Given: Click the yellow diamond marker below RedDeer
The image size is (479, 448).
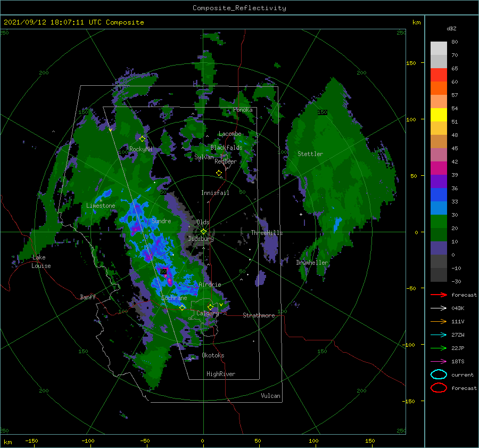Looking at the screenshot, I should point(219,173).
